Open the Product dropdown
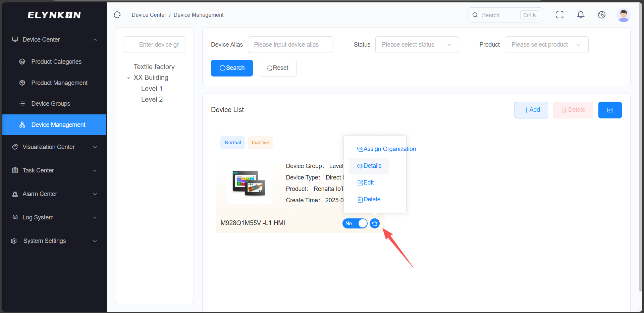This screenshot has width=644, height=313. pos(546,45)
